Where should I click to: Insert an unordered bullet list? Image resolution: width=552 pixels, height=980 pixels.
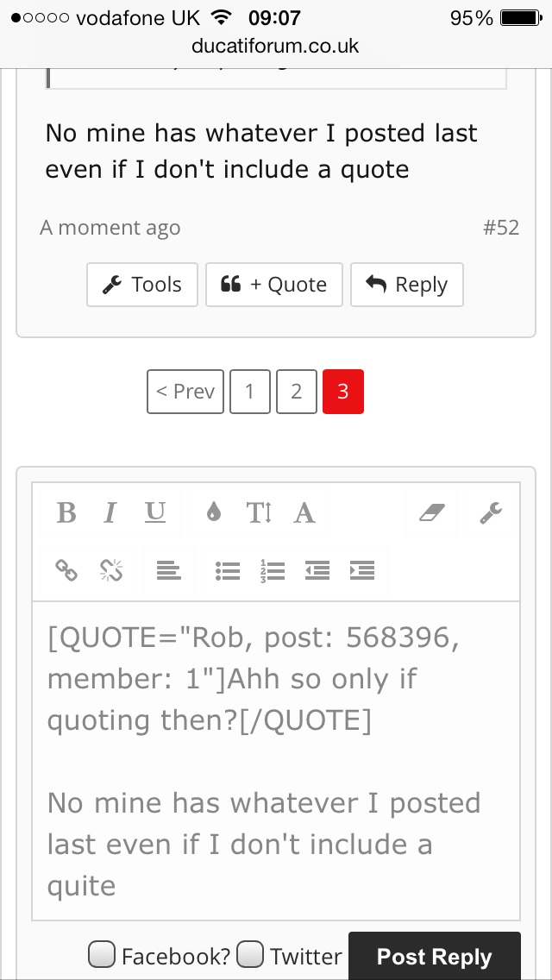[228, 570]
